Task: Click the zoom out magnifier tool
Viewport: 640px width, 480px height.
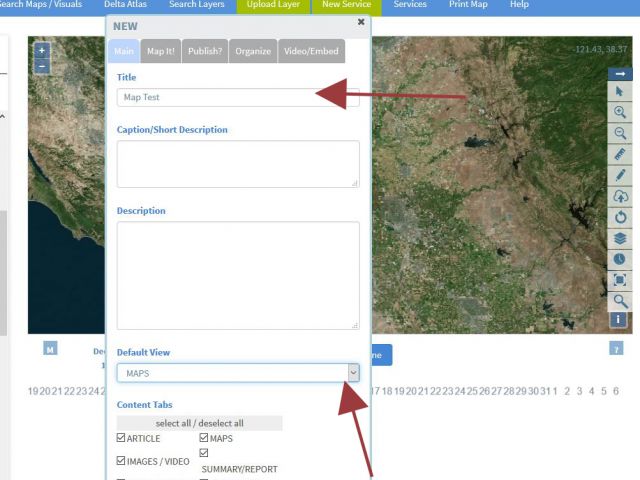Action: (620, 134)
